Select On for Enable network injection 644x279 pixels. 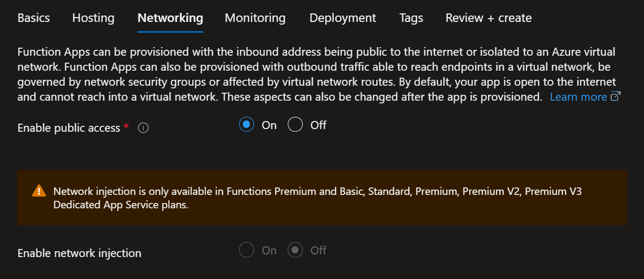pyautogui.click(x=247, y=251)
